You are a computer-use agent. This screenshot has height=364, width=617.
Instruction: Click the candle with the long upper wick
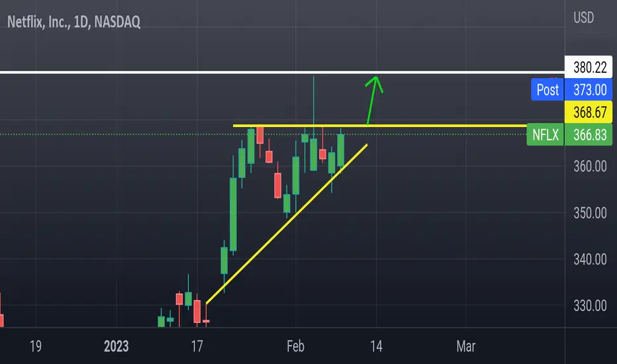pyautogui.click(x=314, y=154)
